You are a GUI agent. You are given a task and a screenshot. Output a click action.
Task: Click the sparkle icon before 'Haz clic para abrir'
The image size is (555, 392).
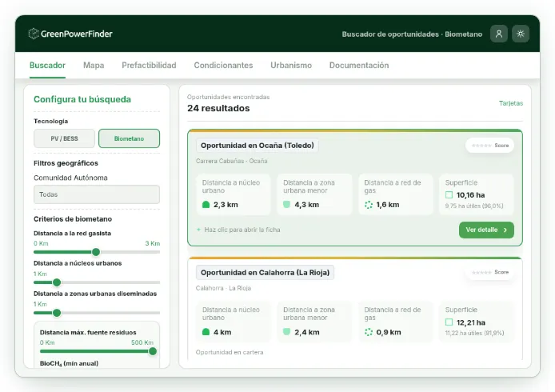[198, 230]
